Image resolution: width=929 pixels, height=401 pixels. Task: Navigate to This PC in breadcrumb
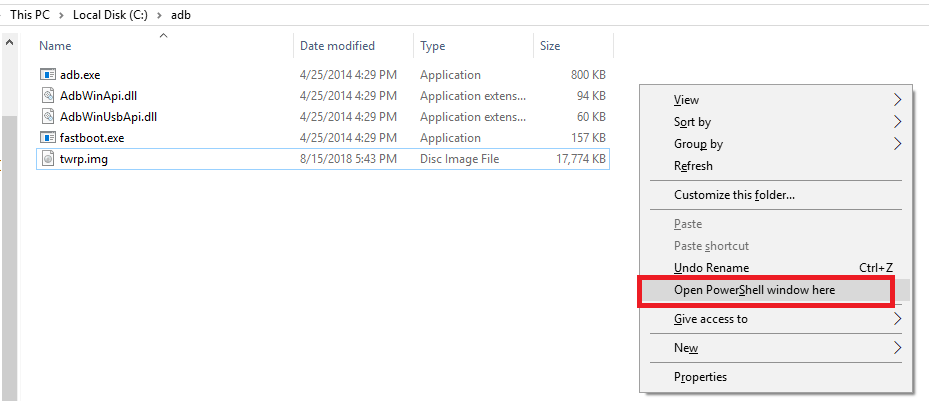point(29,15)
